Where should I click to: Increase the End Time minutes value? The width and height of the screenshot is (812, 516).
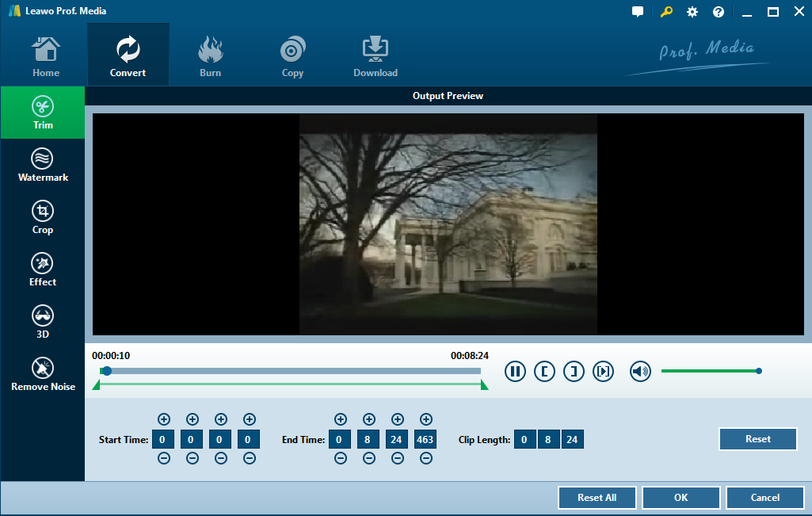point(369,419)
